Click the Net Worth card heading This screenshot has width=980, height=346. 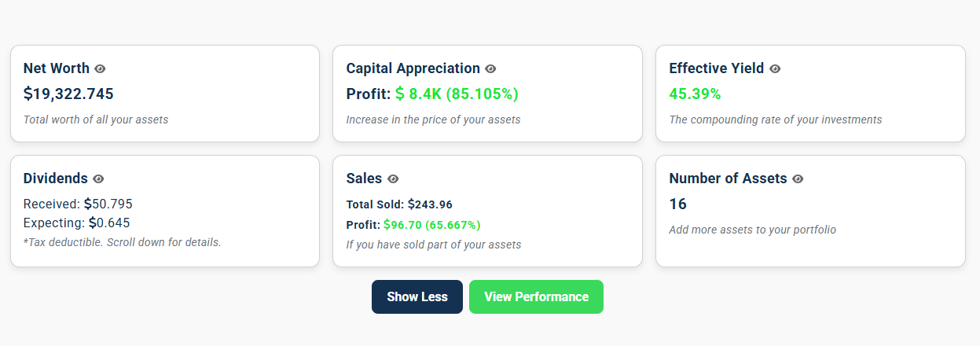57,68
